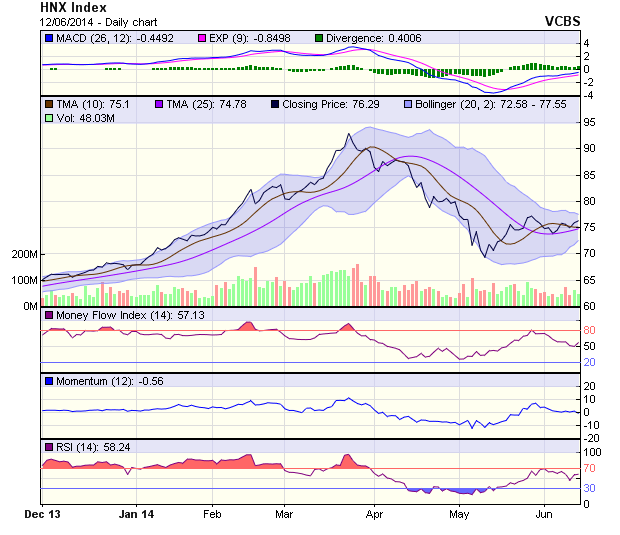Image resolution: width=620 pixels, height=535 pixels.
Task: Select the Jan 14 date axis label
Action: pyautogui.click(x=135, y=513)
